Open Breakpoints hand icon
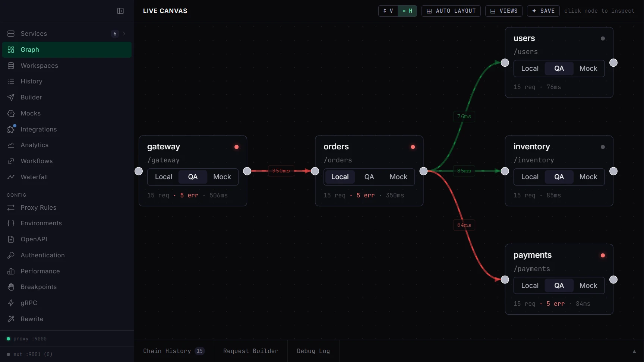644x362 pixels. pyautogui.click(x=11, y=287)
